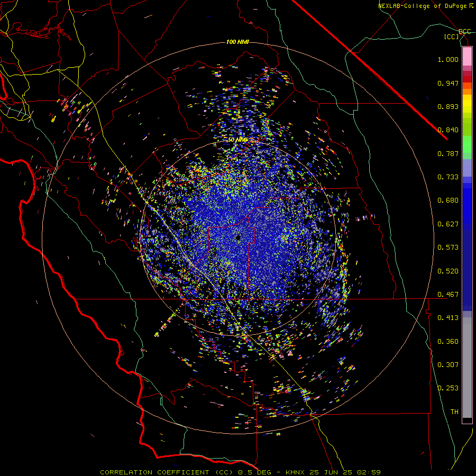The image size is (476, 476).
Task: Pick the pink segment at the top of the color bar
Action: (467, 57)
